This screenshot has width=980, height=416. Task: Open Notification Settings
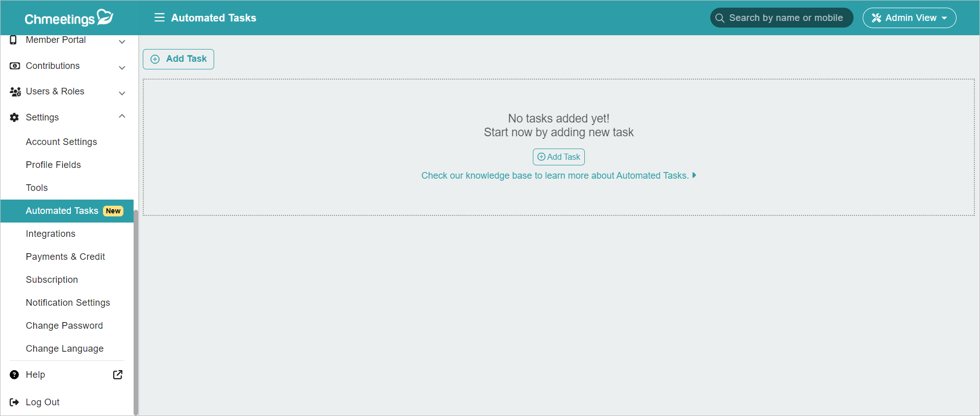coord(68,303)
